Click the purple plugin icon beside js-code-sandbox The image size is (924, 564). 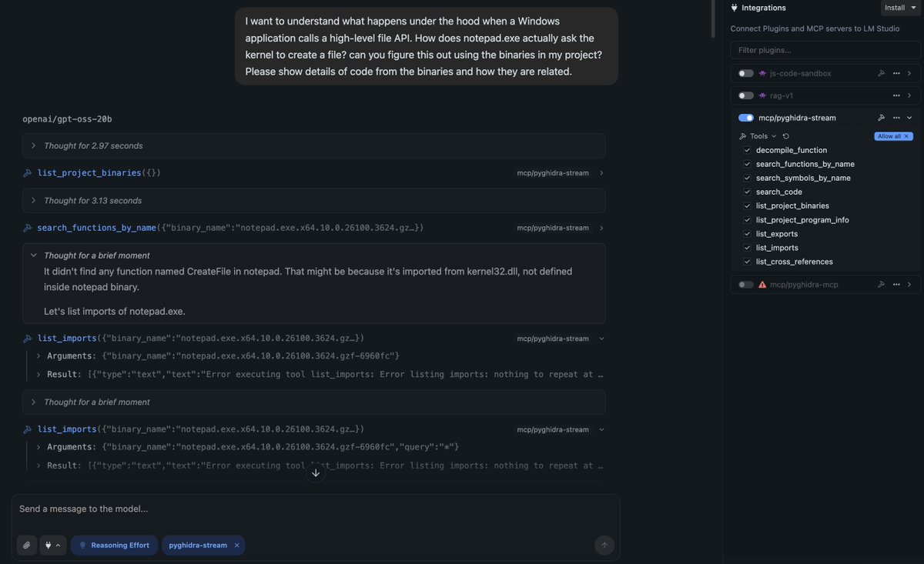pyautogui.click(x=762, y=73)
